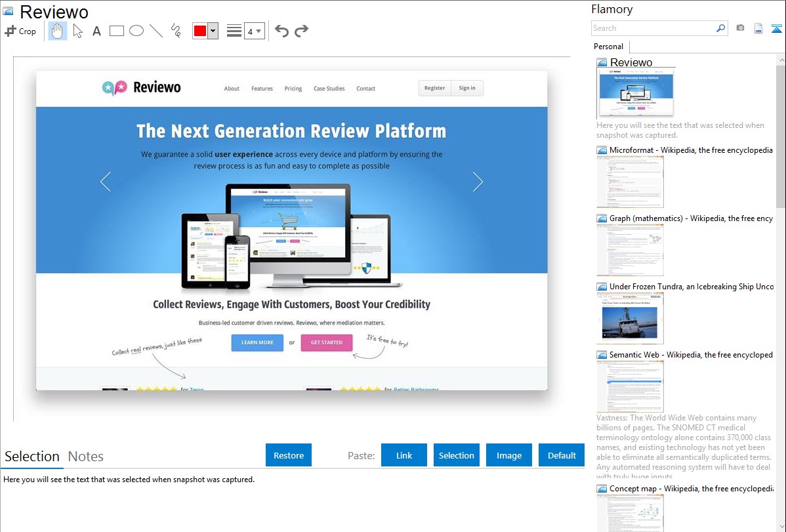Click the LEARN MORE button
Viewport: 786px width, 532px height.
pos(257,342)
